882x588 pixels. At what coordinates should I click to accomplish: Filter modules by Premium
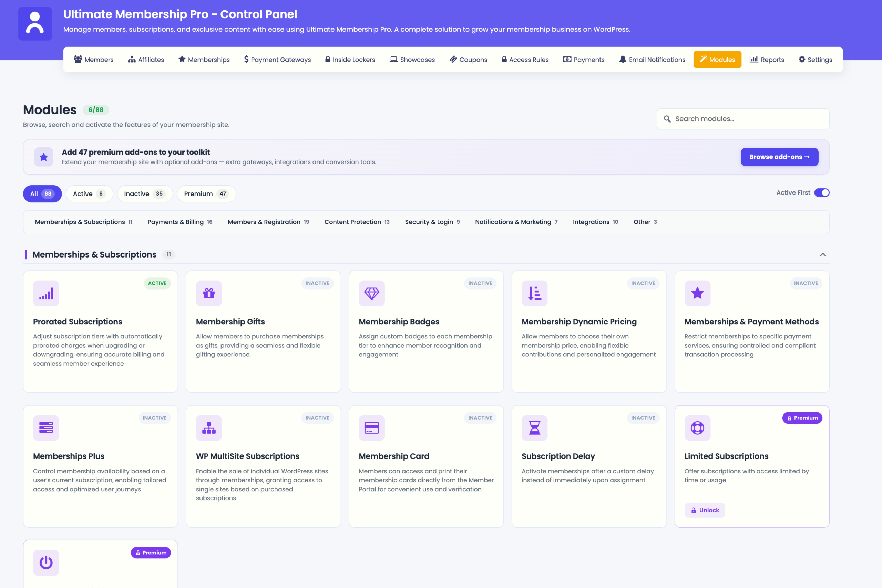tap(206, 194)
